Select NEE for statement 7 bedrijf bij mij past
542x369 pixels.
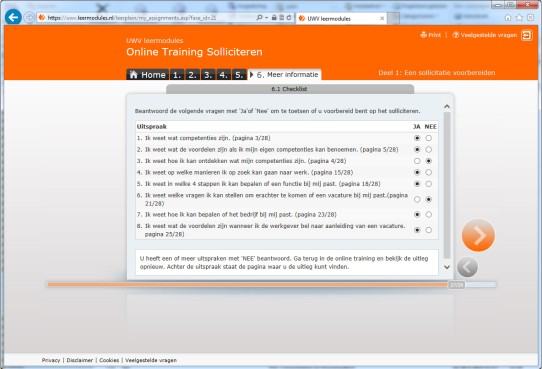click(x=429, y=215)
